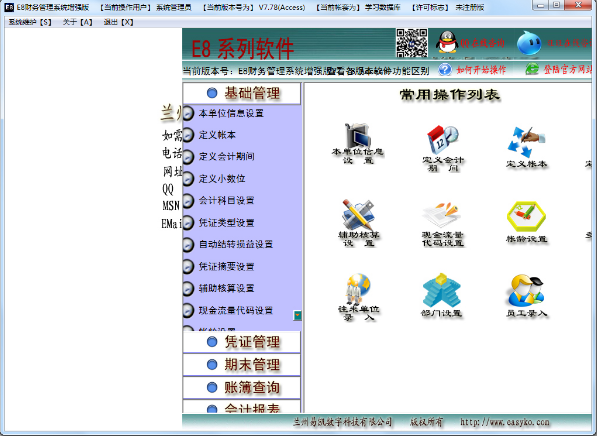Click arrow bullet beside 自动结转损益设置

[x=188, y=245]
